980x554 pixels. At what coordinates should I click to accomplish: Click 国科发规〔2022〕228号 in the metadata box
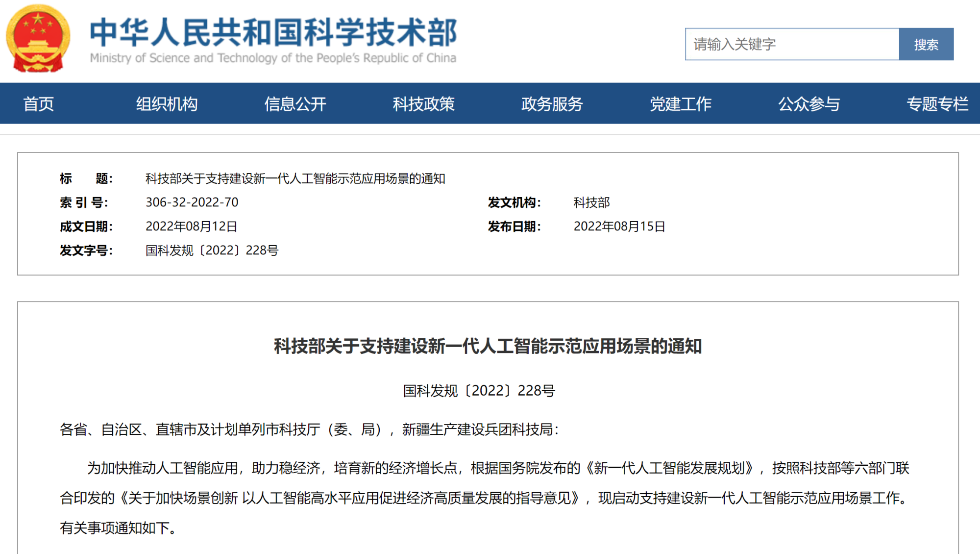pos(212,250)
